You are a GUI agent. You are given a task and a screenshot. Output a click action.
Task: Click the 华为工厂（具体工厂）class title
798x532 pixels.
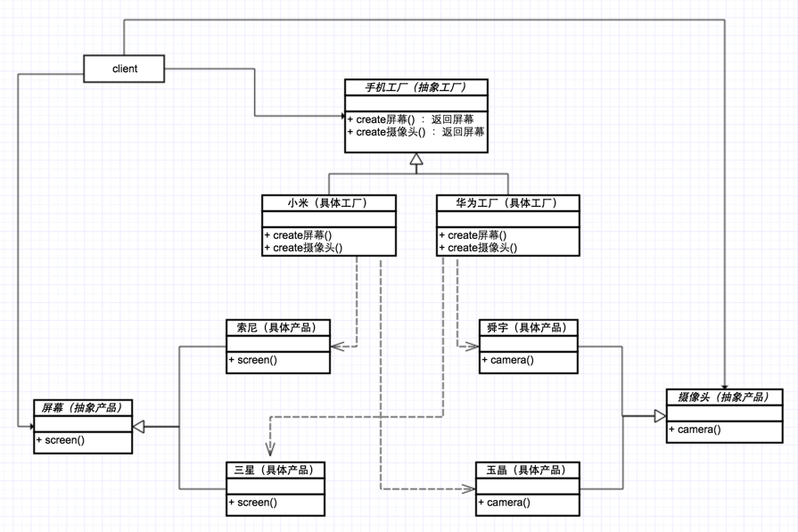coord(508,203)
